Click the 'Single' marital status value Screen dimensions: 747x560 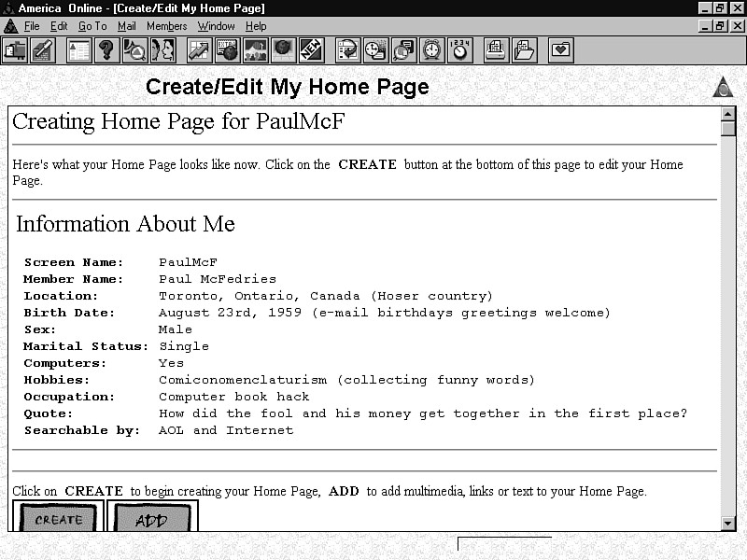(184, 346)
